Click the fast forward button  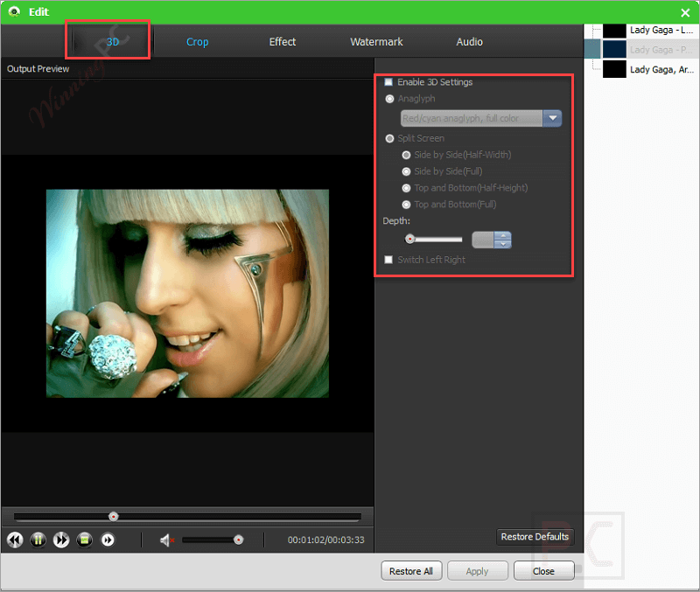[61, 540]
